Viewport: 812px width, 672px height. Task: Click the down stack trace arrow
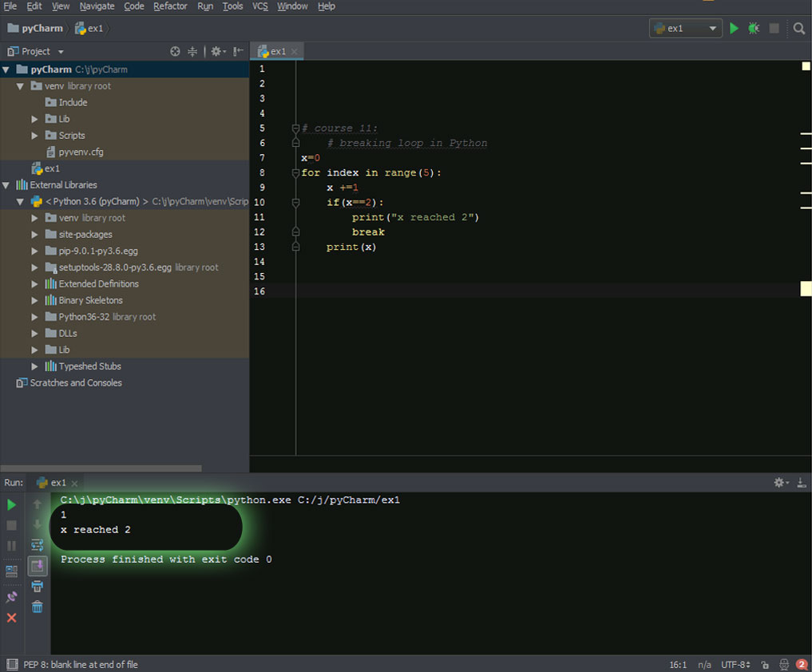[x=38, y=524]
